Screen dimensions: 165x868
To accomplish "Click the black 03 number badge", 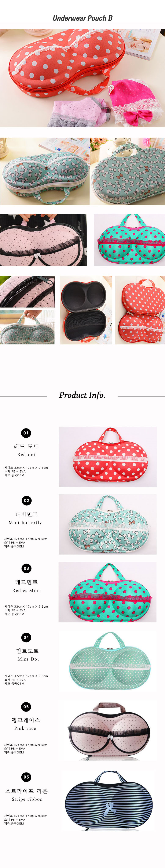I will tap(26, 568).
